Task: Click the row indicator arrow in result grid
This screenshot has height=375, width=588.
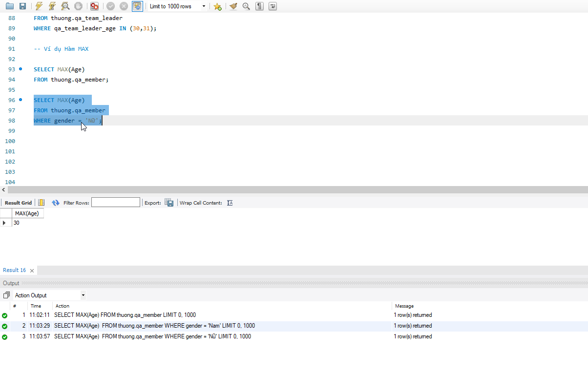Action: (x=5, y=223)
